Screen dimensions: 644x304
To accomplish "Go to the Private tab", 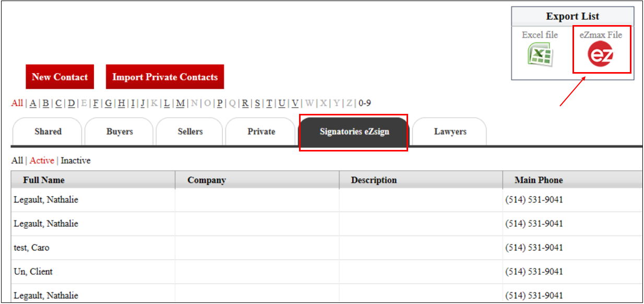I will click(261, 132).
